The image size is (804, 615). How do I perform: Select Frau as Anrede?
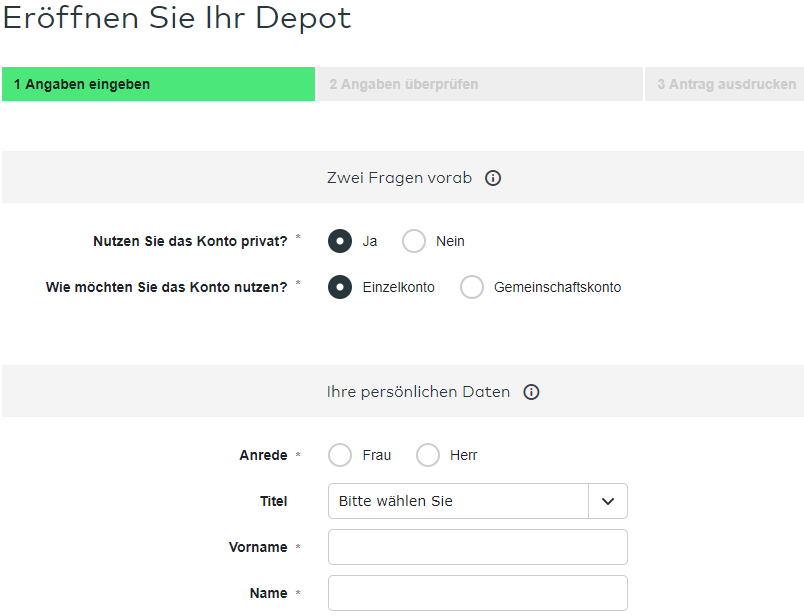340,455
